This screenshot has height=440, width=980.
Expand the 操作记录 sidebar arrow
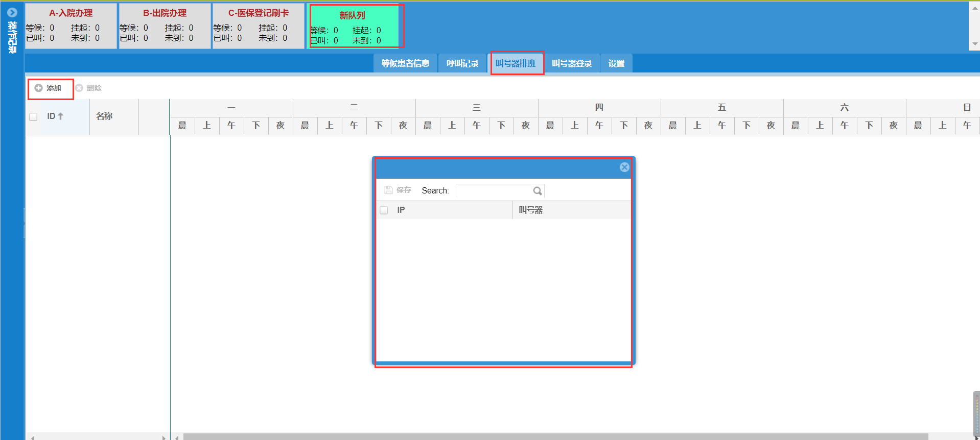coord(12,12)
